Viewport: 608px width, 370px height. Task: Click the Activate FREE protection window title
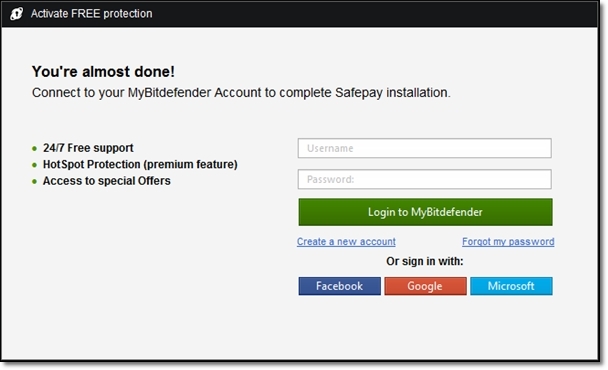click(92, 14)
